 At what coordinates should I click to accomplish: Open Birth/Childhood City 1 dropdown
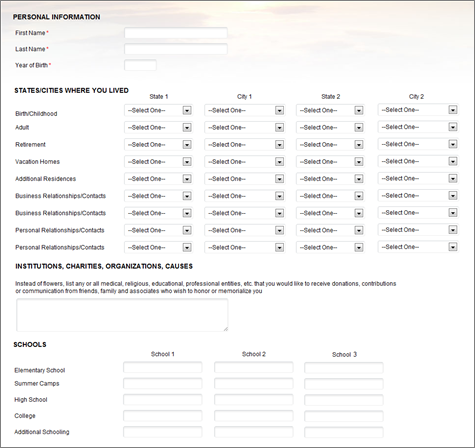coord(245,110)
